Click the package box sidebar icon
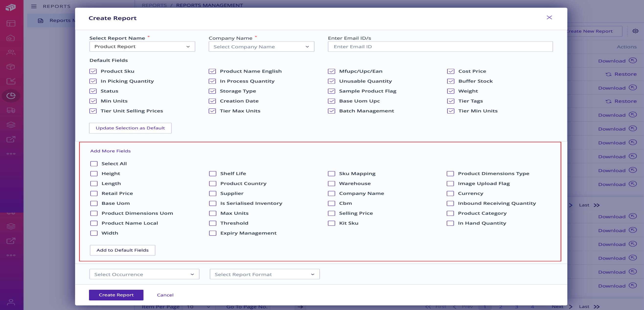Viewport: 644px width, 310px height. coord(11,67)
